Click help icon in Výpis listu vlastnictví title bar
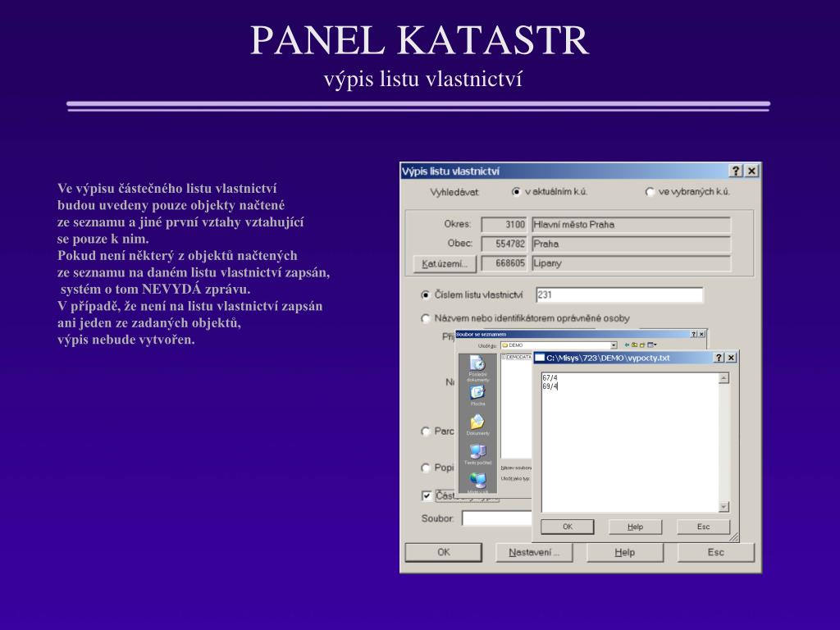 click(736, 171)
